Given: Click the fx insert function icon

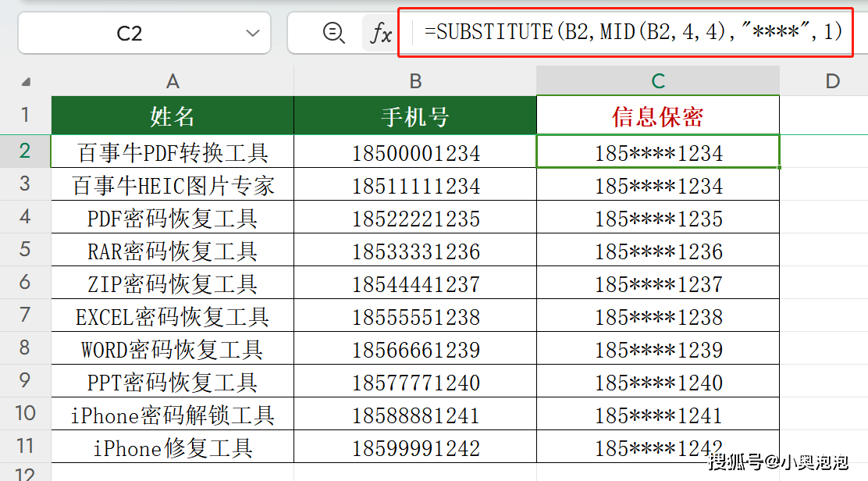Looking at the screenshot, I should tap(380, 33).
